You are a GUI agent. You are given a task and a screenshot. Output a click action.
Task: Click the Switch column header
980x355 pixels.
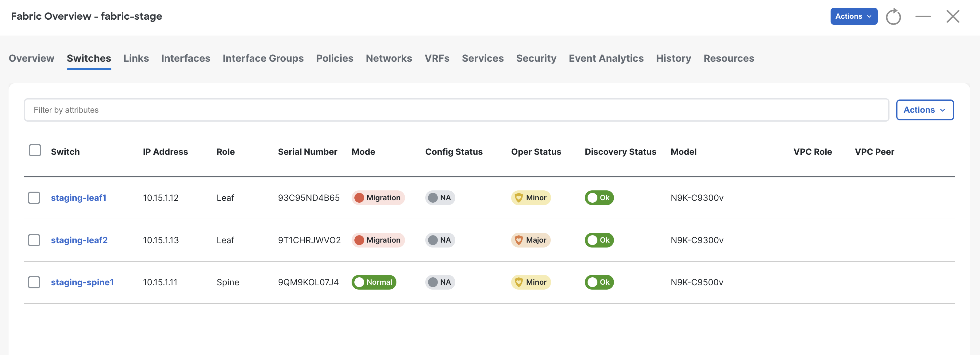click(65, 152)
